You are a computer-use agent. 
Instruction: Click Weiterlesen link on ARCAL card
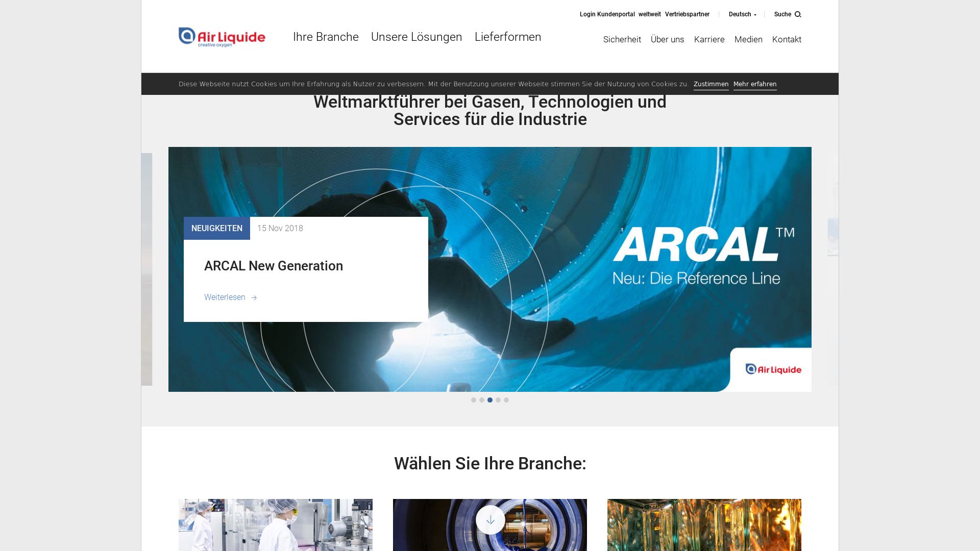click(225, 297)
